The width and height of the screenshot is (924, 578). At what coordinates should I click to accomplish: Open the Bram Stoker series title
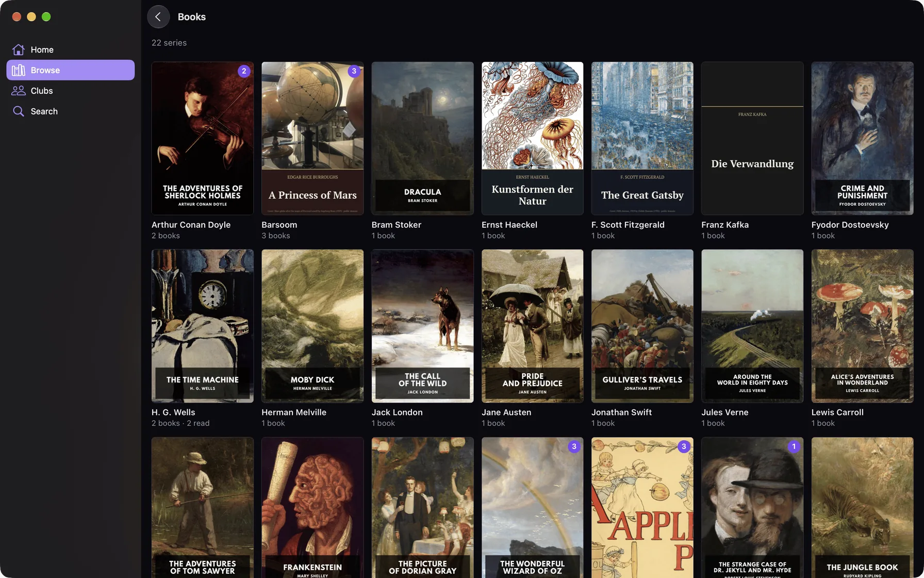pos(396,225)
